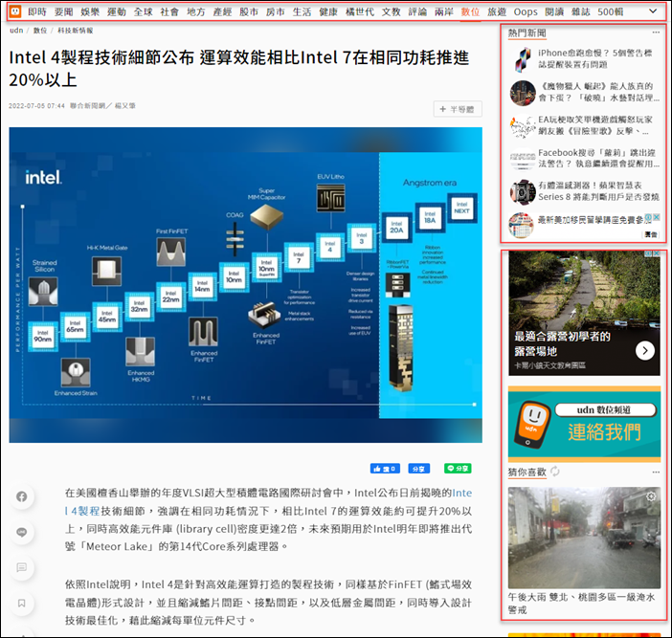Click the 科技新情報 breadcrumb link
Image resolution: width=672 pixels, height=638 pixels.
(75, 31)
